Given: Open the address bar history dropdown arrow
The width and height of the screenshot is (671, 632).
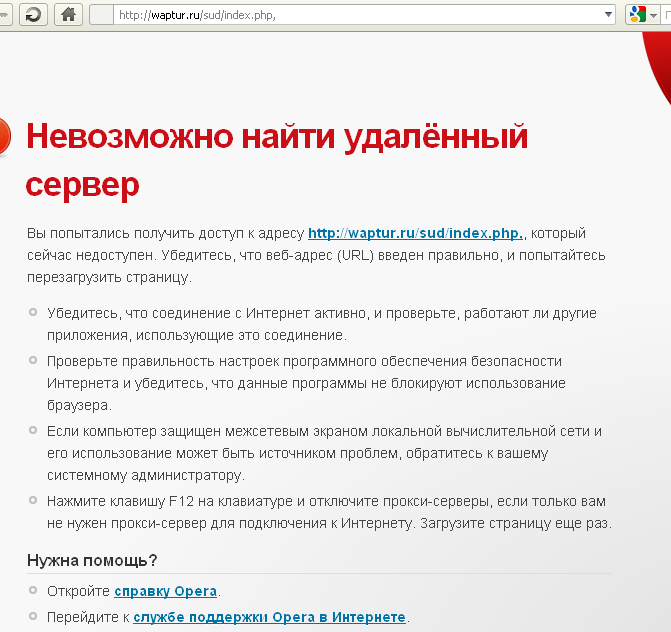Looking at the screenshot, I should point(608,15).
